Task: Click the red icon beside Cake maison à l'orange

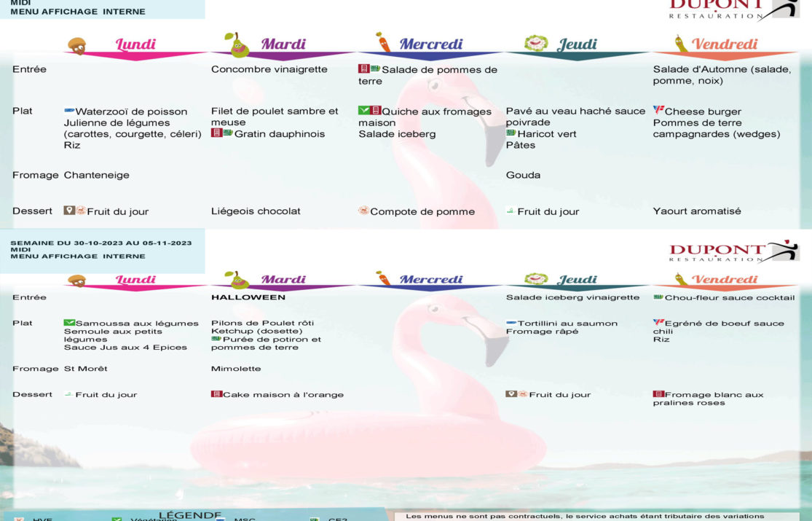Action: tap(216, 394)
